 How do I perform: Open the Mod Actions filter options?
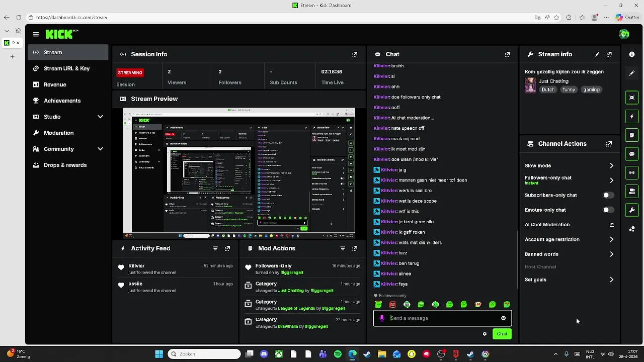pyautogui.click(x=343, y=248)
